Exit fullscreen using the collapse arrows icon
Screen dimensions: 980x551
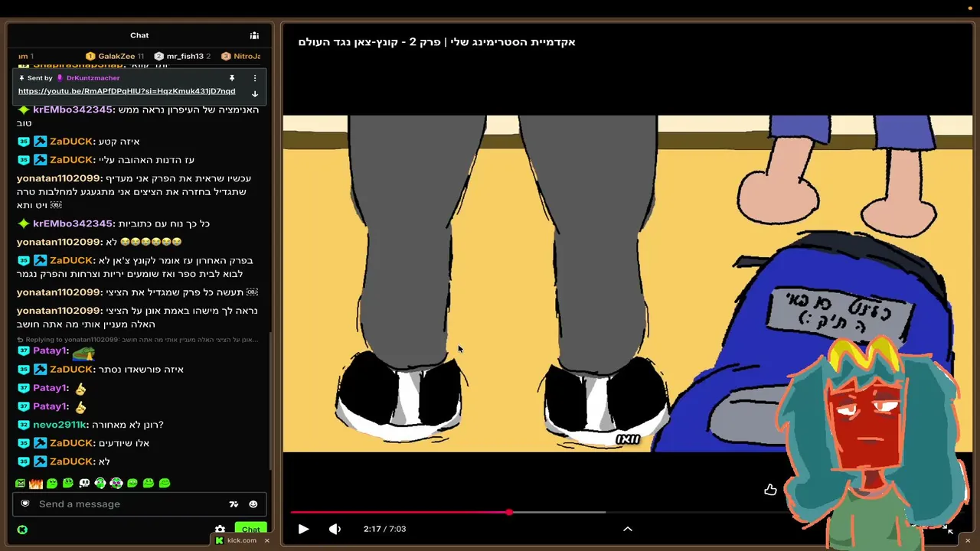tap(948, 529)
